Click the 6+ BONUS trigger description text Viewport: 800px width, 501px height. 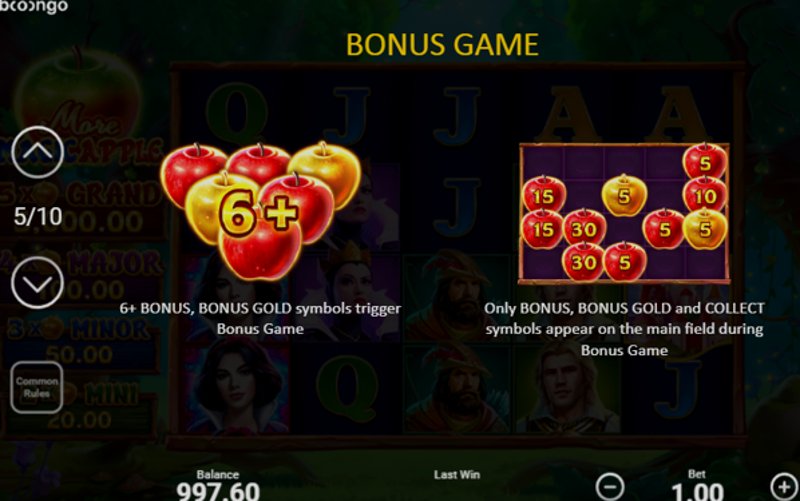(260, 318)
